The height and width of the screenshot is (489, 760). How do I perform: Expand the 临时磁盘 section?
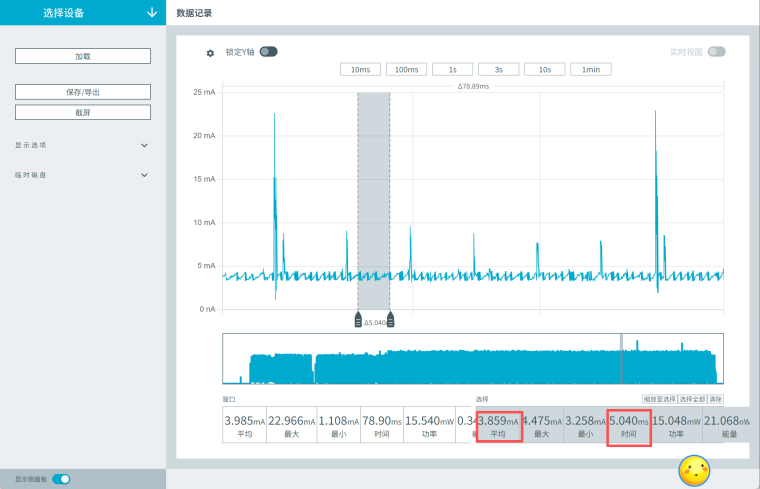point(81,175)
